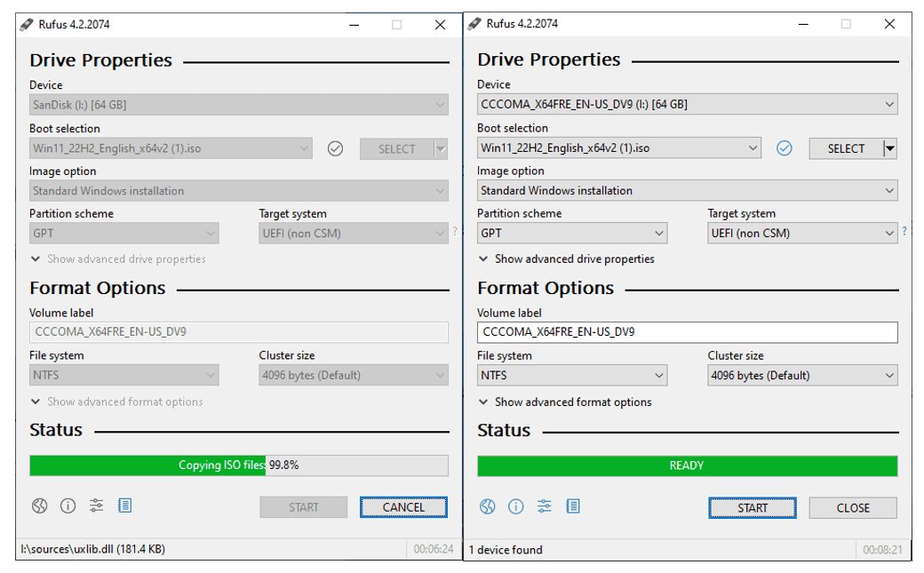Click START button in right window
Image resolution: width=924 pixels, height=573 pixels.
pyautogui.click(x=753, y=508)
